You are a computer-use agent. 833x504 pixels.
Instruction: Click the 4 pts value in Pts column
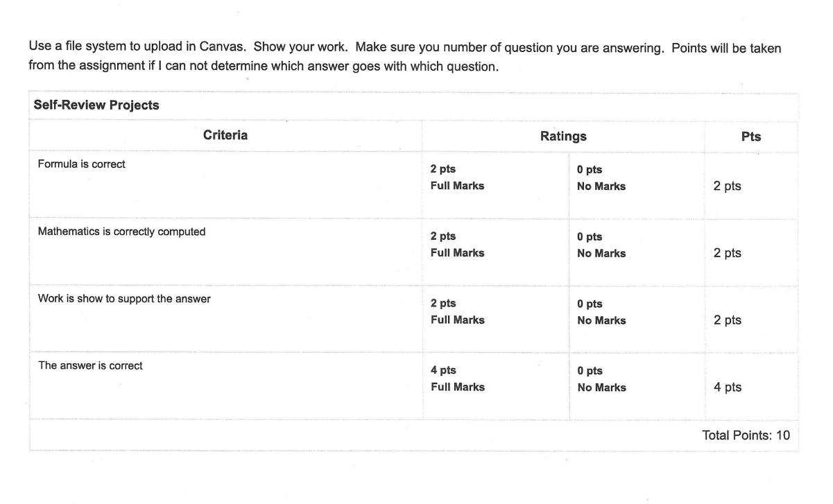728,388
